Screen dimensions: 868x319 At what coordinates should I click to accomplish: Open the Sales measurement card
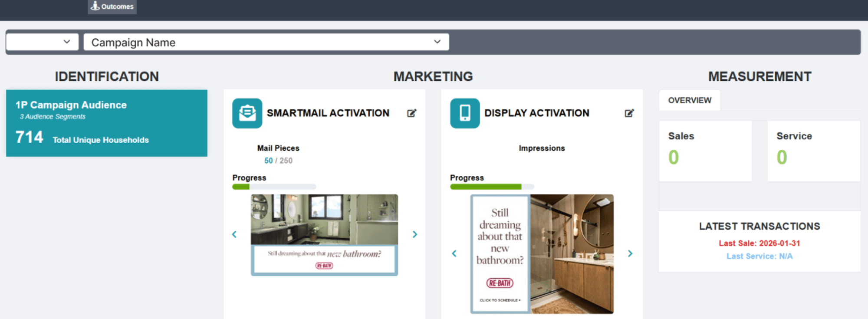tap(705, 151)
